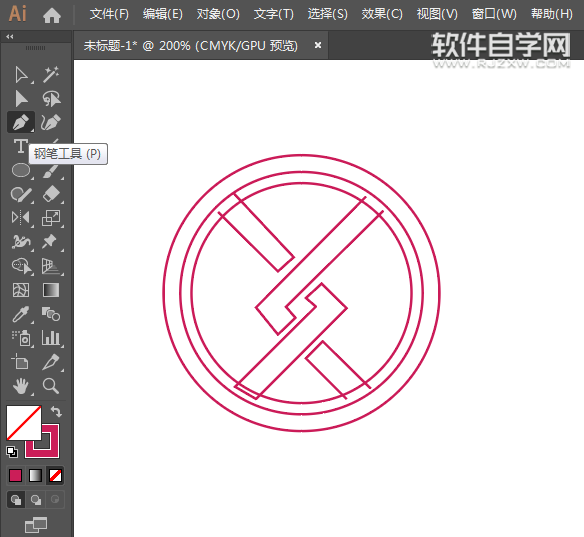Open the 对象(O) menu
The image size is (584, 537).
click(x=218, y=14)
